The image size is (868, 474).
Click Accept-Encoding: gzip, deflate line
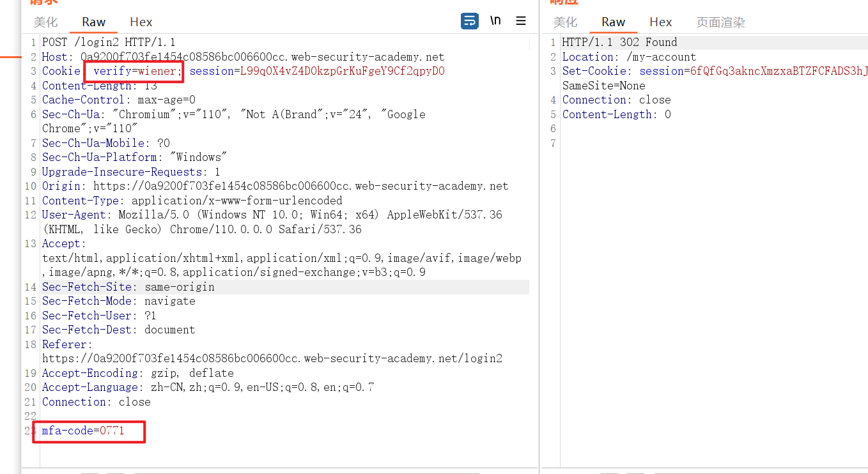pyautogui.click(x=138, y=373)
